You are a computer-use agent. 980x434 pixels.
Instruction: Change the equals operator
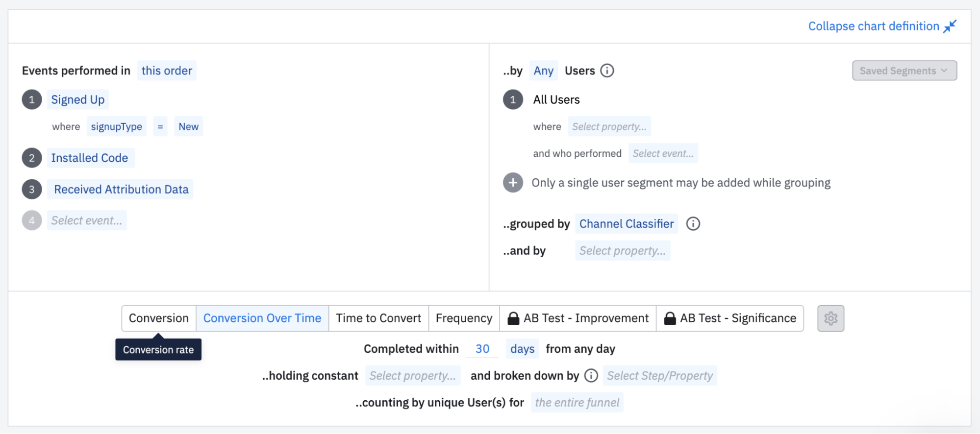(x=160, y=126)
